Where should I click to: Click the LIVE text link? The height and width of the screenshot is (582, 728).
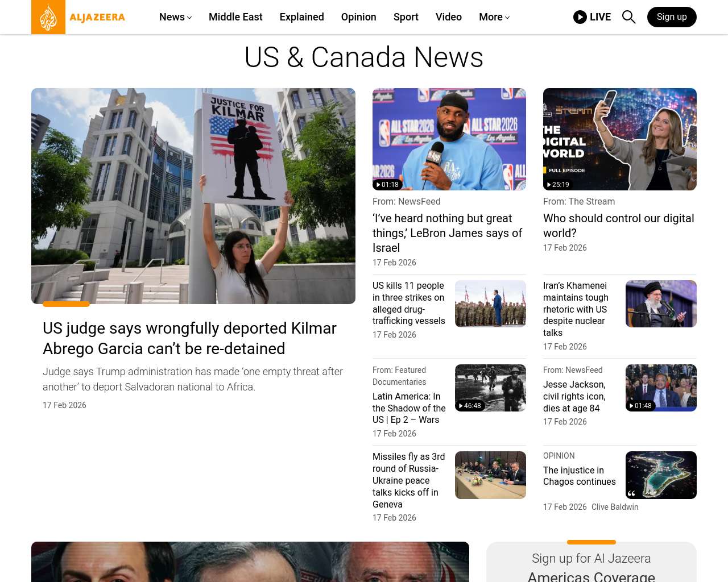click(x=601, y=17)
